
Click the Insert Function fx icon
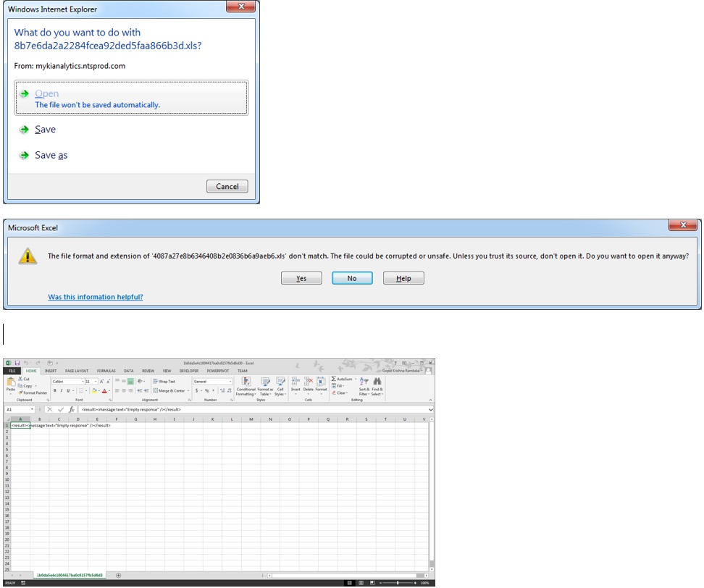point(72,409)
